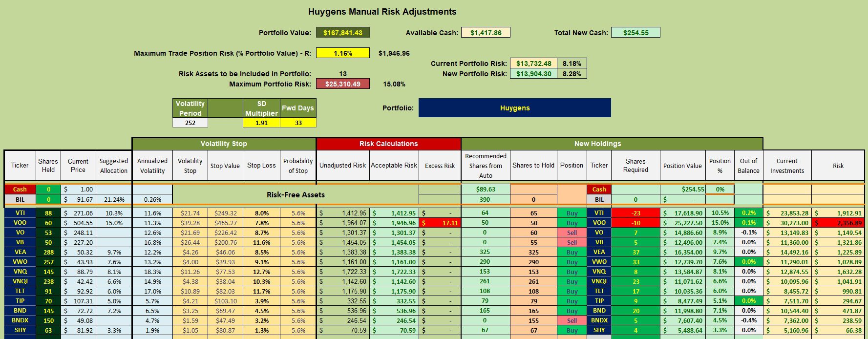Viewport: 868px width, 339px height.
Task: Click the Huygens portfolio name banner
Action: tap(515, 108)
